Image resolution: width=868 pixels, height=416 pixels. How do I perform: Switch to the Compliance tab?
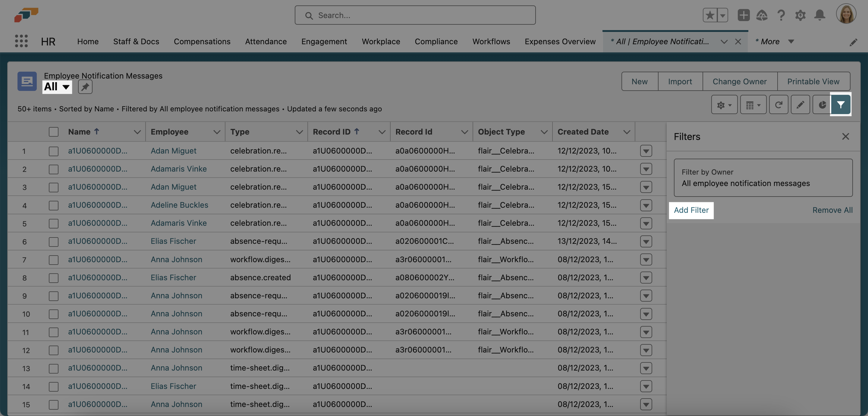(436, 42)
